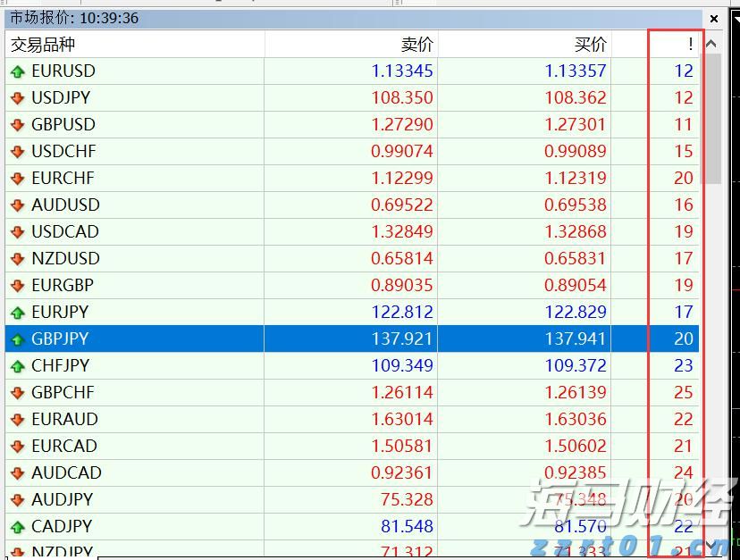Click the red down arrow beside USDCHF

pyautogui.click(x=17, y=152)
